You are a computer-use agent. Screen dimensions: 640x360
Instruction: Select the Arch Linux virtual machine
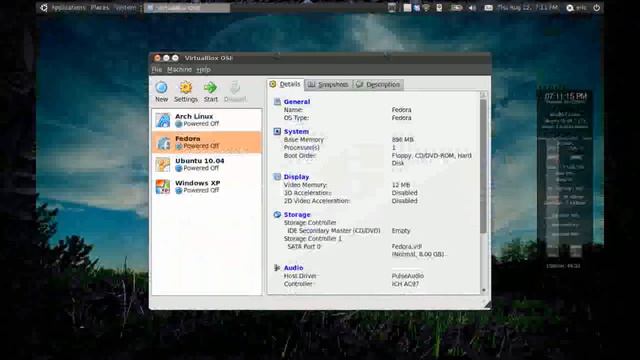(x=207, y=120)
